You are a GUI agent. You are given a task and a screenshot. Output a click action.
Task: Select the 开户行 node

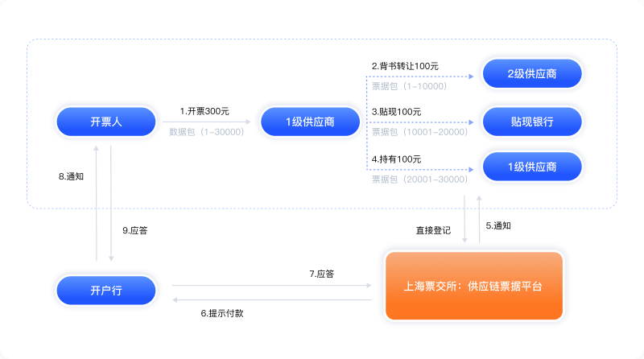click(x=105, y=289)
